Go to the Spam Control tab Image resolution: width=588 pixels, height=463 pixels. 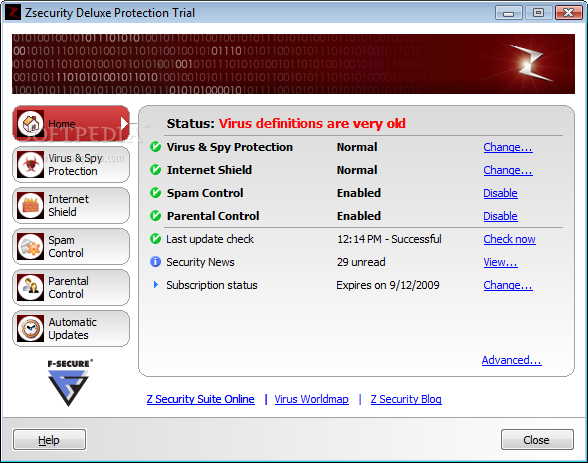click(71, 246)
